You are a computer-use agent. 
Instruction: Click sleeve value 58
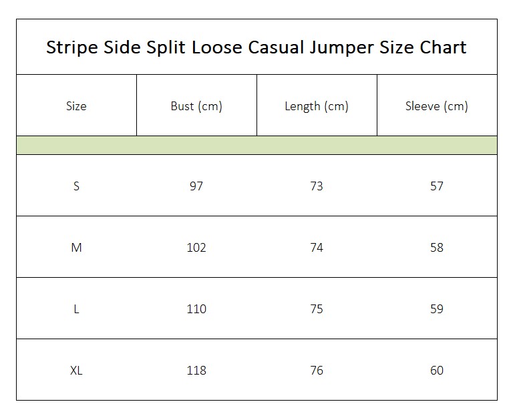click(x=436, y=247)
